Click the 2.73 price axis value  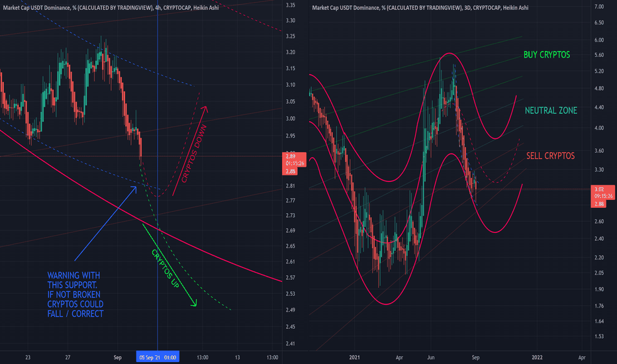291,216
